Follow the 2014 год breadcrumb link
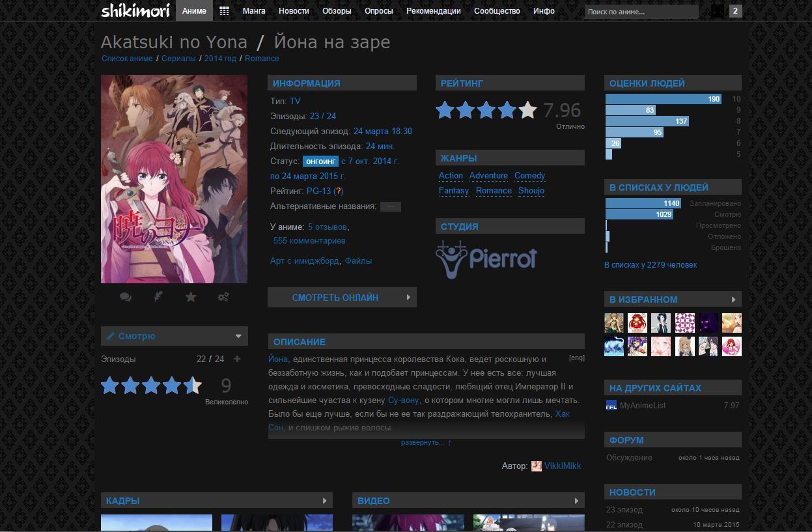The width and height of the screenshot is (812, 532). tap(220, 59)
